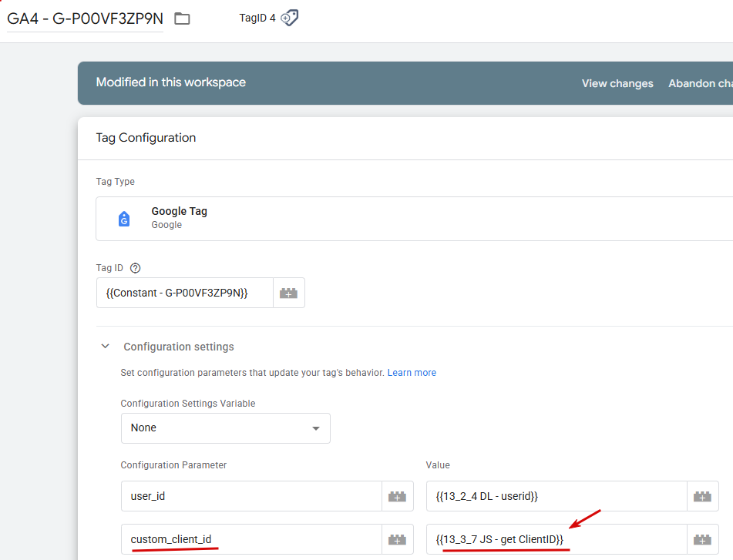Click the tag name field GA4 - G-P00VF3ZP9N
The width and height of the screenshot is (733, 560).
(x=85, y=18)
